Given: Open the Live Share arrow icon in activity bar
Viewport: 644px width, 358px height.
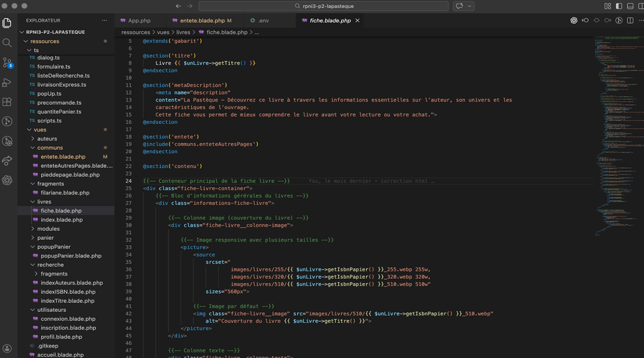Looking at the screenshot, I should click(x=7, y=161).
